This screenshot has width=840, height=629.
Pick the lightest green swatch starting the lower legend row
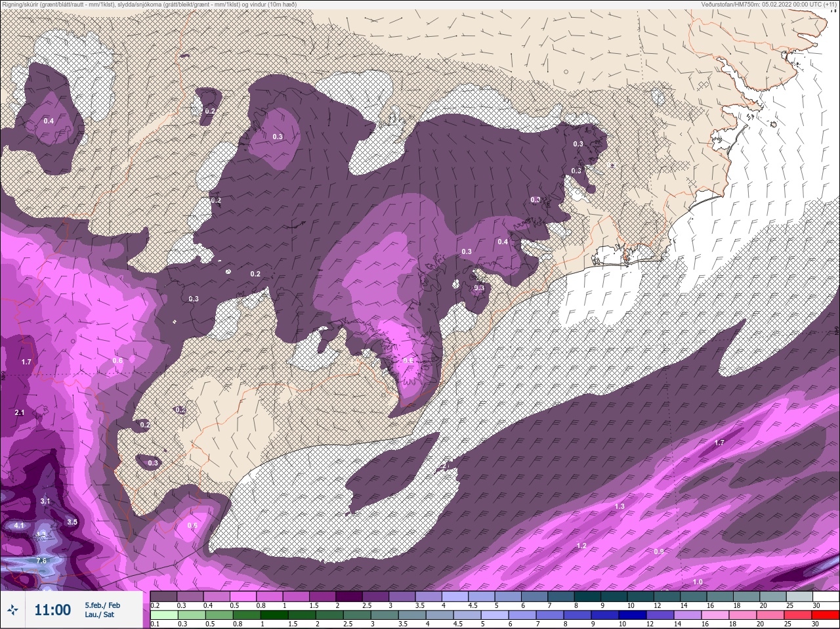tap(163, 615)
